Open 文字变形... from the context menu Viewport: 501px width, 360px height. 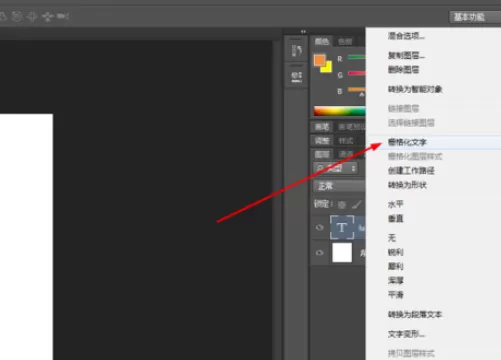(406, 334)
